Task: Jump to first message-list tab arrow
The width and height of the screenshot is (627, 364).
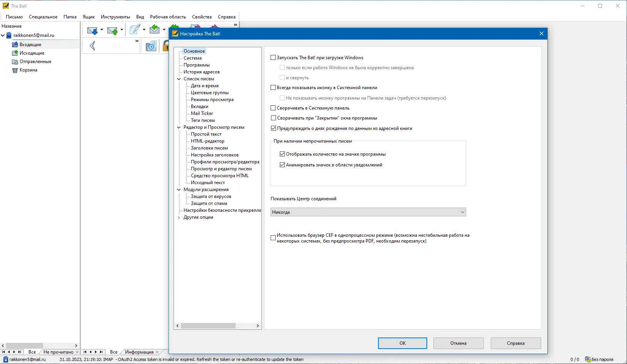Action: point(85,352)
